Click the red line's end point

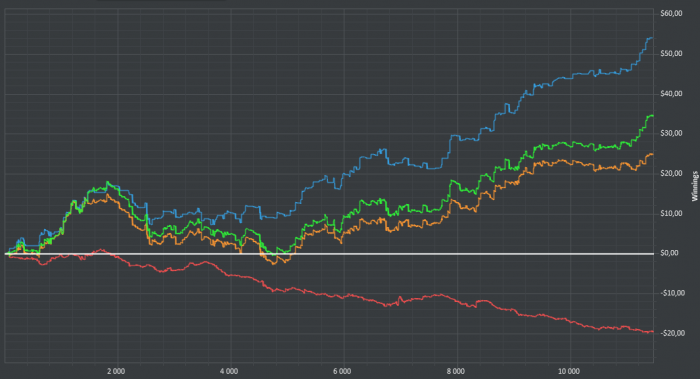[x=652, y=331]
